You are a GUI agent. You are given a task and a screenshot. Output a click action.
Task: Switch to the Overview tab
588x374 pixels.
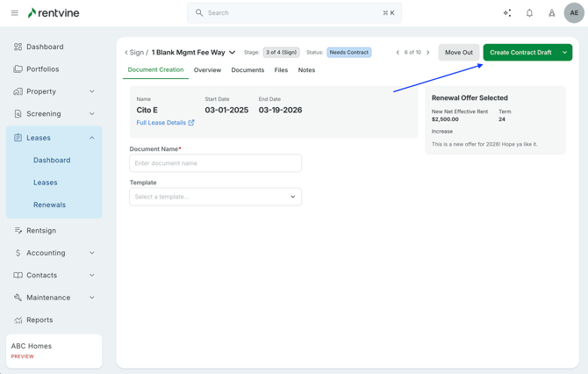pos(207,70)
